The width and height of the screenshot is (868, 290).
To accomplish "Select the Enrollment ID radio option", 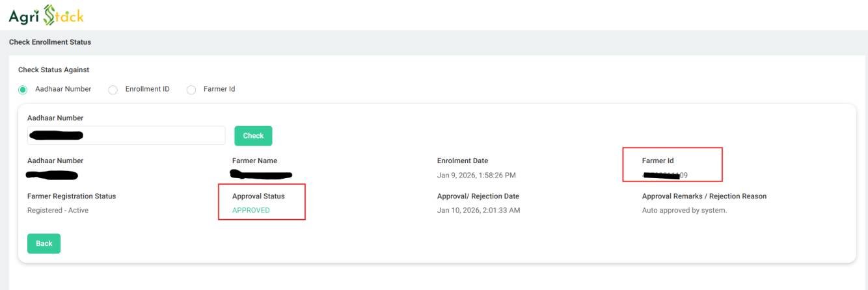I will pos(113,90).
